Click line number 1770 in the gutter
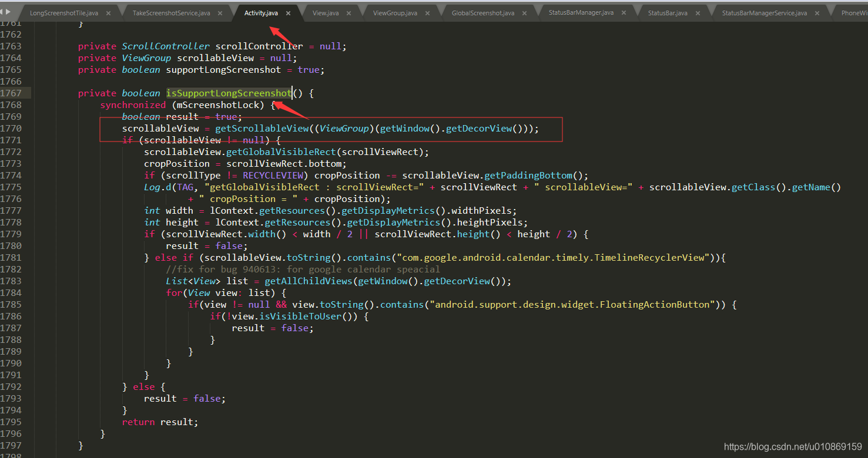Image resolution: width=868 pixels, height=458 pixels. 11,129
